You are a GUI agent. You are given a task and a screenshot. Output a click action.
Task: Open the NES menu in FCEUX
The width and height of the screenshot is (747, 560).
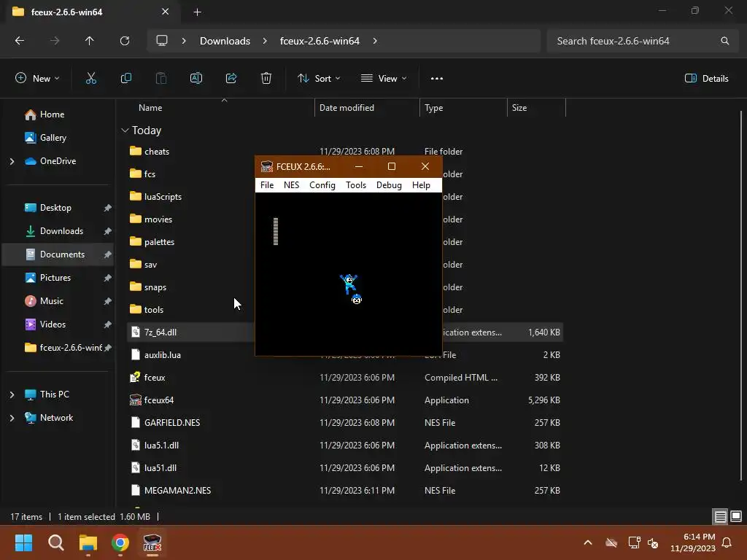click(291, 185)
